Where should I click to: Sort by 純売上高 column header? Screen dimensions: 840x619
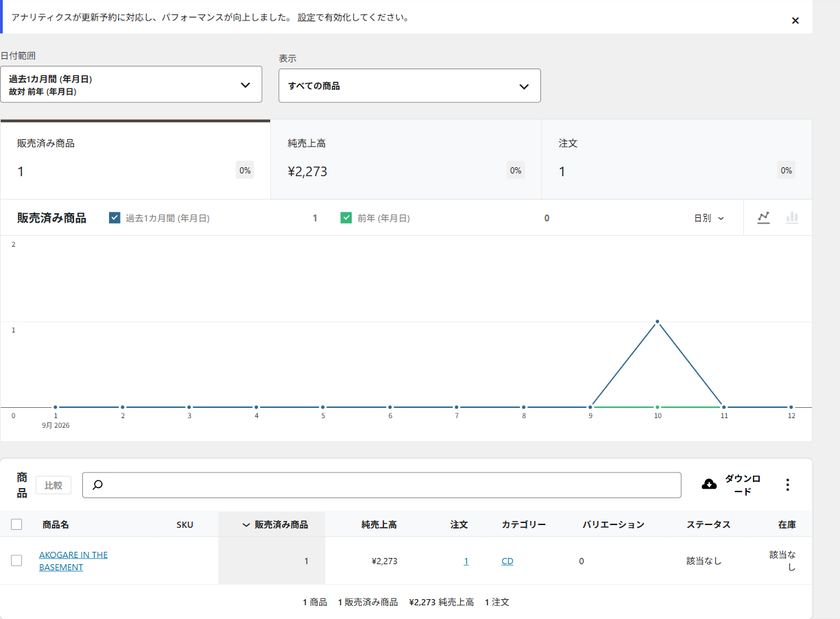[379, 524]
